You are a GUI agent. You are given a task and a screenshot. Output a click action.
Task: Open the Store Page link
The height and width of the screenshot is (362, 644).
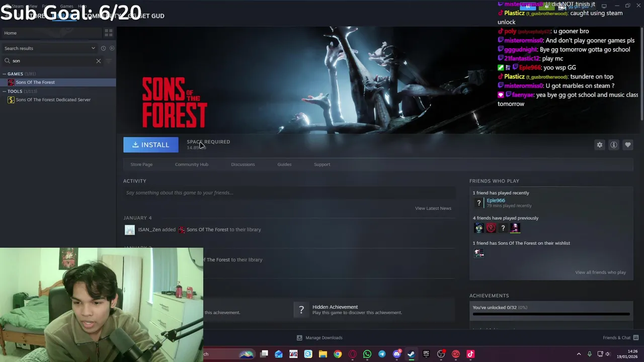(x=141, y=164)
